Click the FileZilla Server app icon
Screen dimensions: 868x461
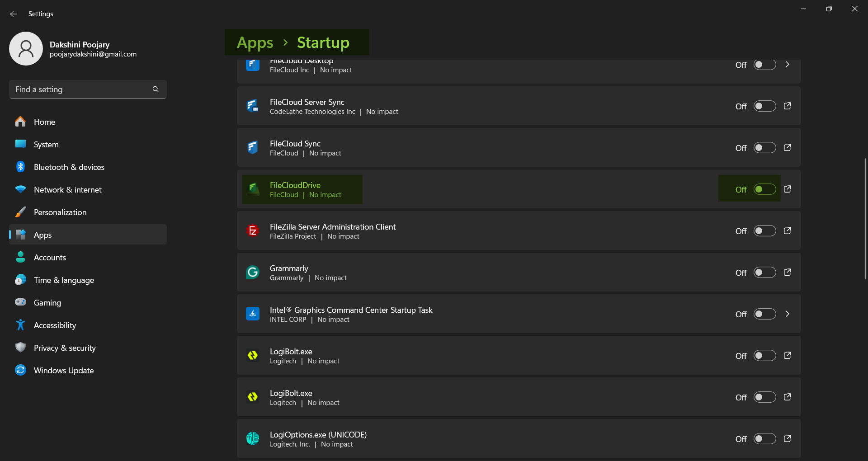[253, 231]
